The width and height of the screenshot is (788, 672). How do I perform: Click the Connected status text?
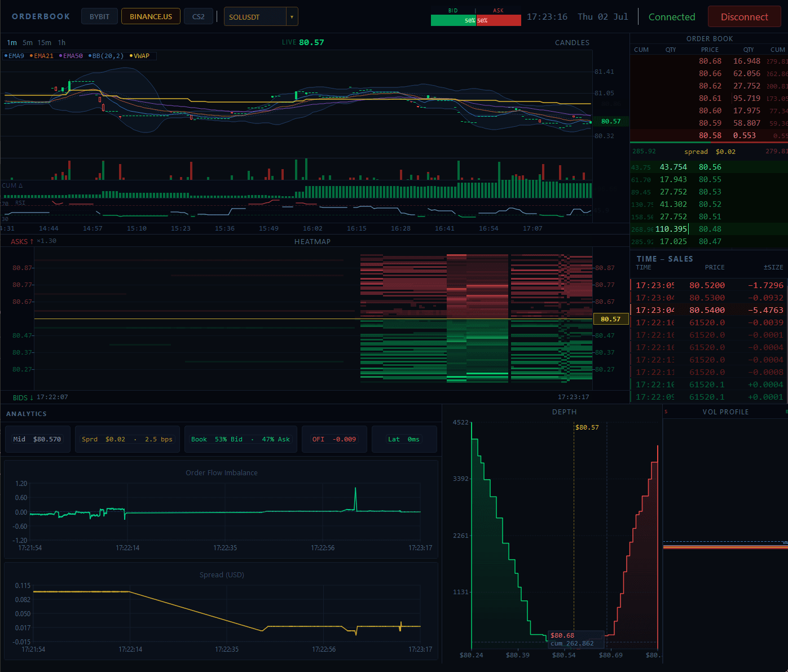(x=672, y=17)
